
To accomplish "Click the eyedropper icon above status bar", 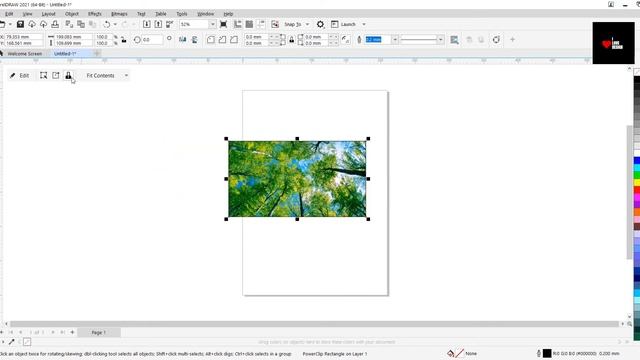I will click(x=11, y=342).
